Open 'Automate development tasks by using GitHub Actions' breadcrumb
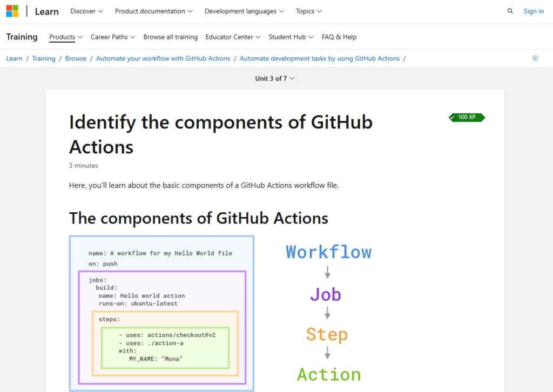This screenshot has width=553, height=392. pyautogui.click(x=320, y=58)
